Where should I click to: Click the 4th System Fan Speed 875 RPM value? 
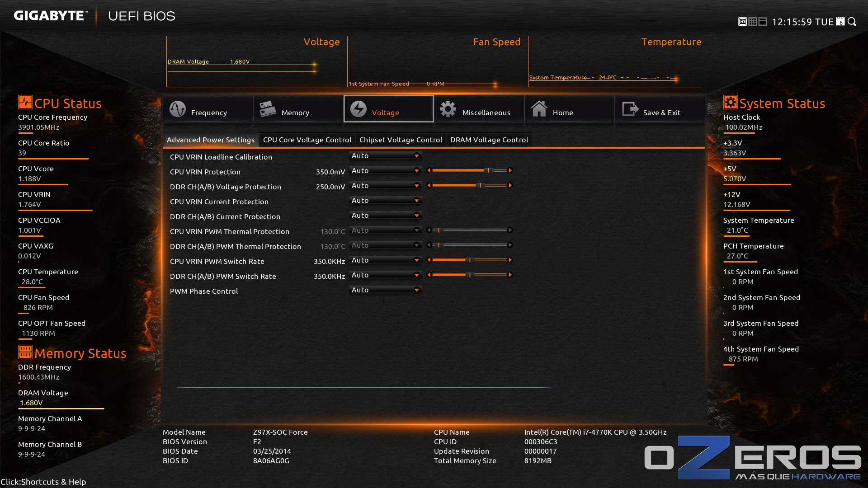pos(743,359)
